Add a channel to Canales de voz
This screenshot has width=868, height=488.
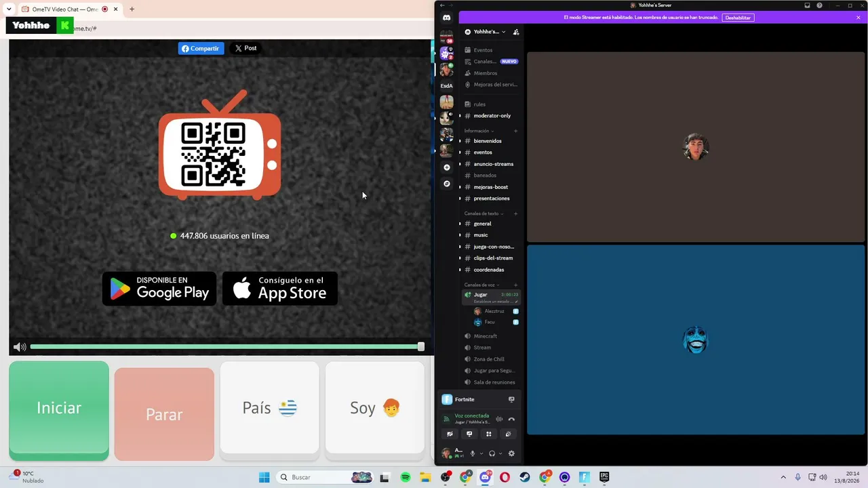coord(515,285)
